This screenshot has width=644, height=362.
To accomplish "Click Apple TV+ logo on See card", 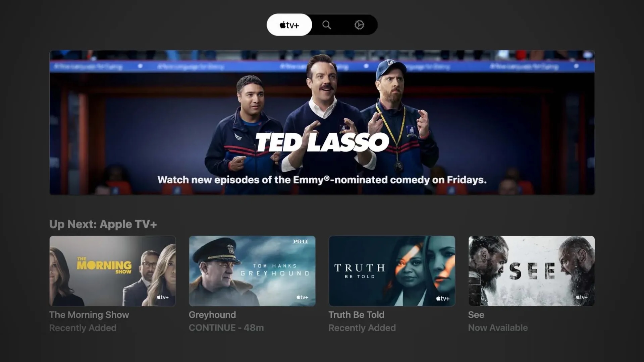I will 582,297.
